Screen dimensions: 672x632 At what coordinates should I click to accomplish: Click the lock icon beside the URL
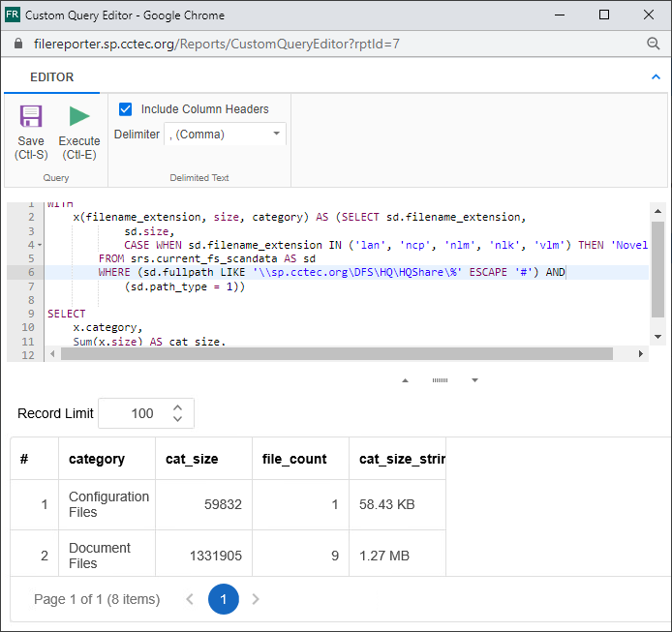pyautogui.click(x=18, y=44)
